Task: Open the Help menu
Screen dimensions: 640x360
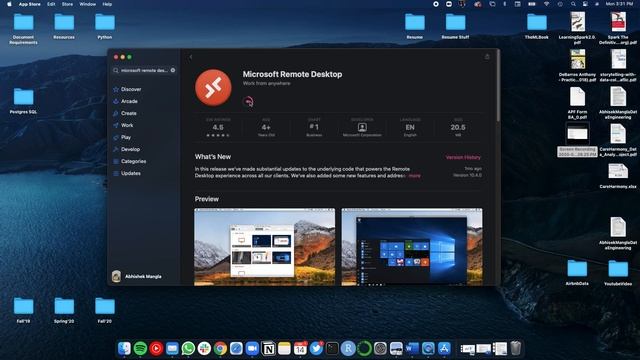Action: [x=107, y=4]
